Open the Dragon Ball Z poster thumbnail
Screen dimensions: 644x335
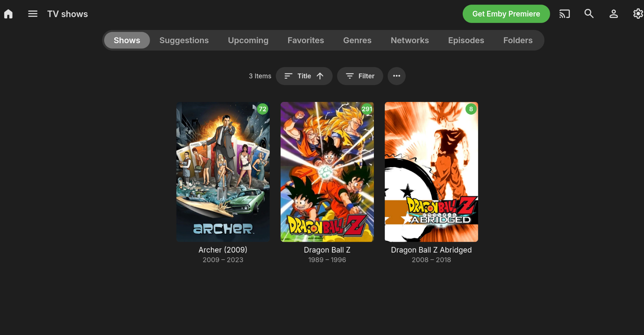tap(327, 172)
